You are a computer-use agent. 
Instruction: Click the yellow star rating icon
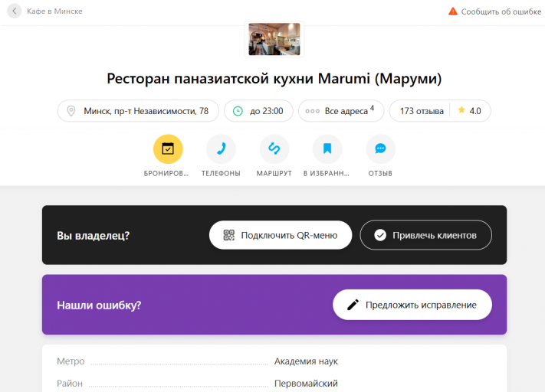[461, 110]
